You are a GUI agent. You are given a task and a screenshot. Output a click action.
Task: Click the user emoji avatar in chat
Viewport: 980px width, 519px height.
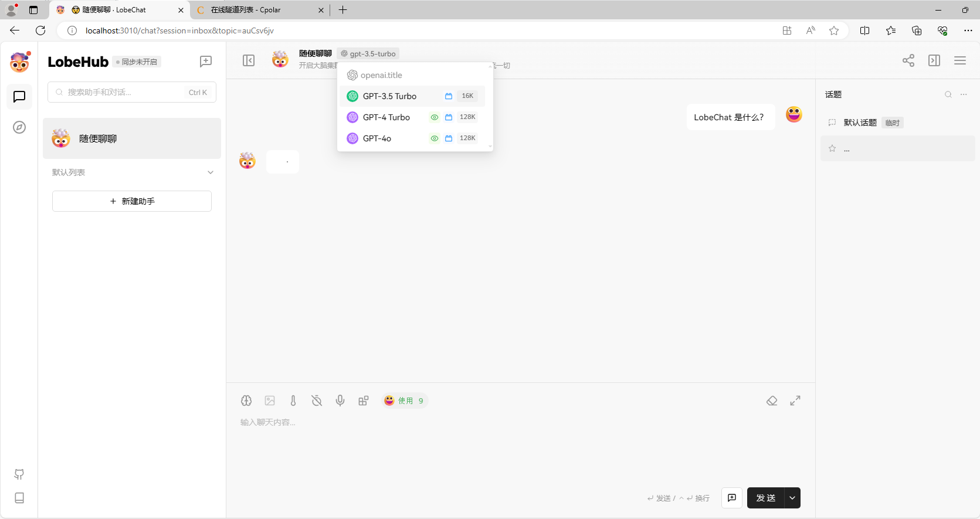pyautogui.click(x=794, y=114)
